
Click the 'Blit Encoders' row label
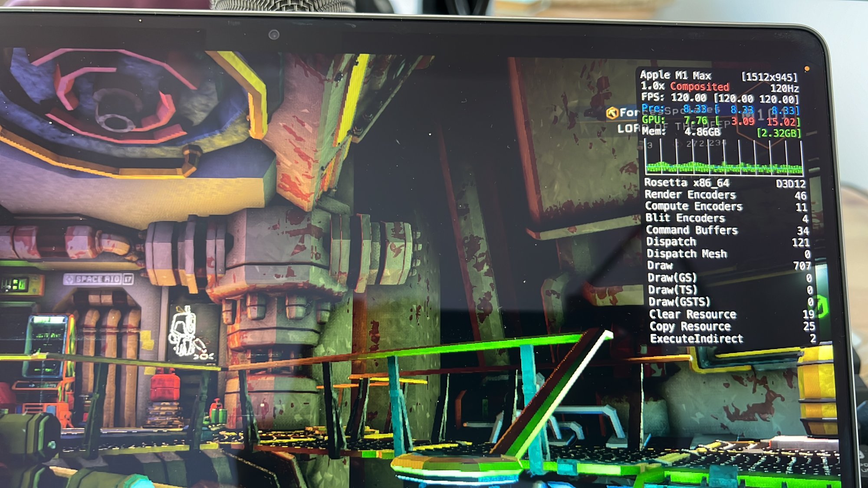click(685, 218)
